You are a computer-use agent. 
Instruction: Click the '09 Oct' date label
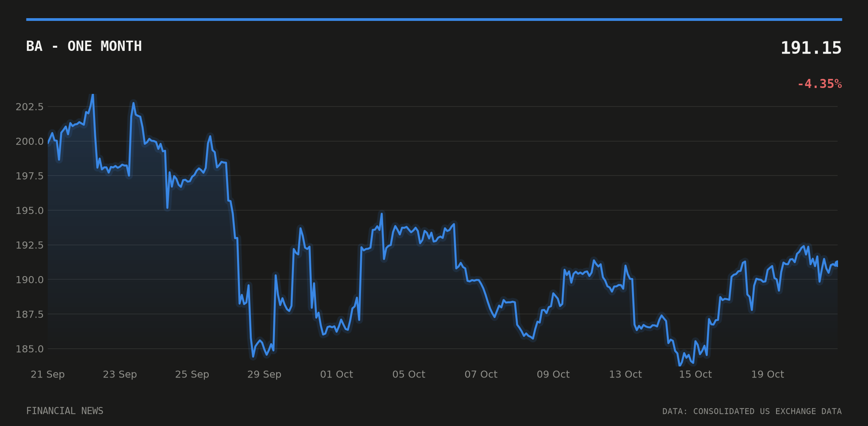(x=553, y=374)
